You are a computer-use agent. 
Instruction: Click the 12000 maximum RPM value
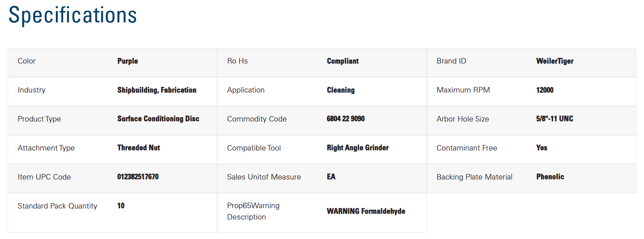pyautogui.click(x=544, y=90)
